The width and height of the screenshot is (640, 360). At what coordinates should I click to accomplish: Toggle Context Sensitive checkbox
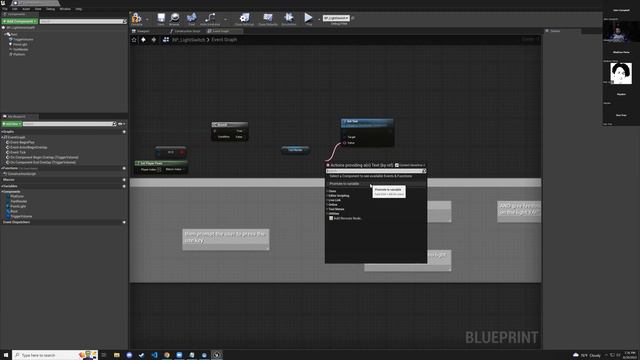click(397, 165)
